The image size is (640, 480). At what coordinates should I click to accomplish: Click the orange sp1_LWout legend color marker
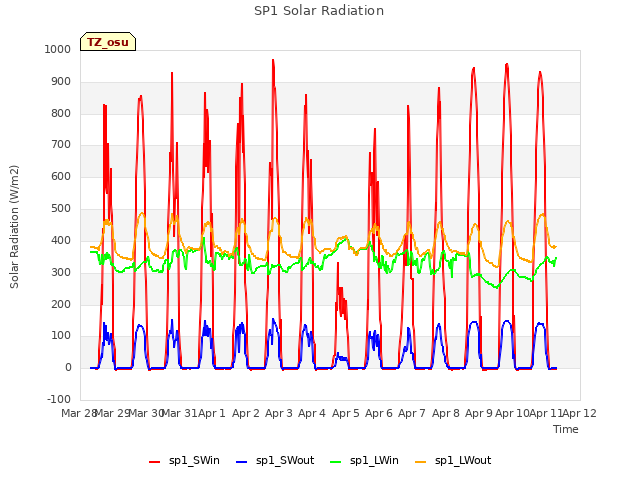(420, 462)
